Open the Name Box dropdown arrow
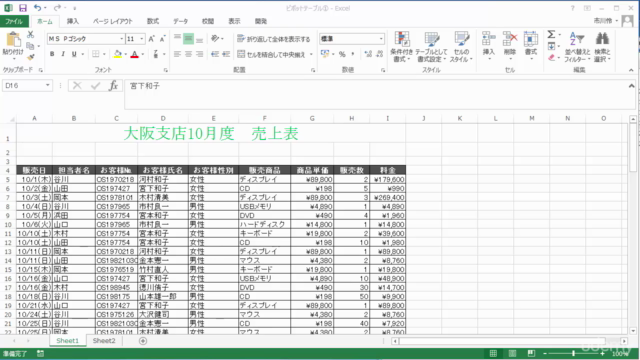The width and height of the screenshot is (640, 360). (48, 85)
